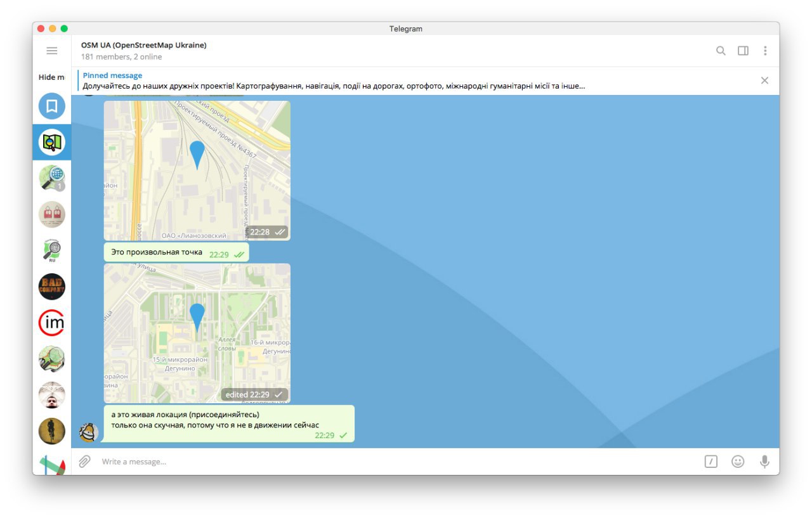Click the pin on the Degunino live location
The width and height of the screenshot is (812, 518).
pyautogui.click(x=197, y=318)
